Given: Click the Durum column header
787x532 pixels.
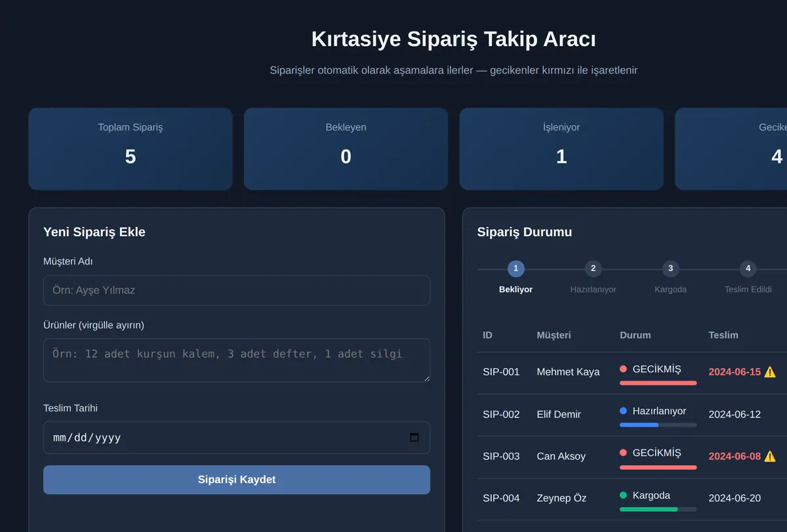Looking at the screenshot, I should tap(636, 335).
